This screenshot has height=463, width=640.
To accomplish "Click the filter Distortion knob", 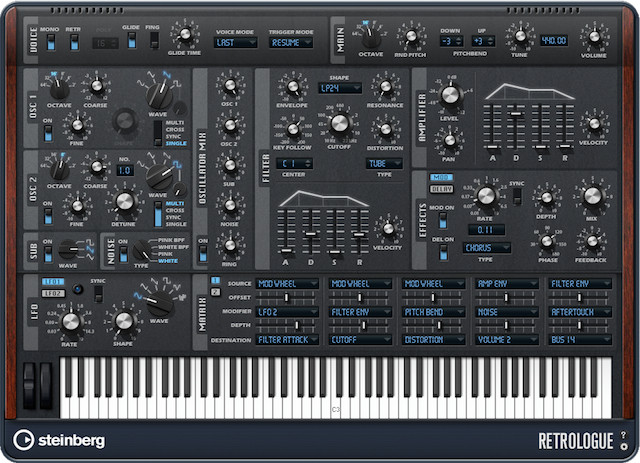I will pos(385,129).
